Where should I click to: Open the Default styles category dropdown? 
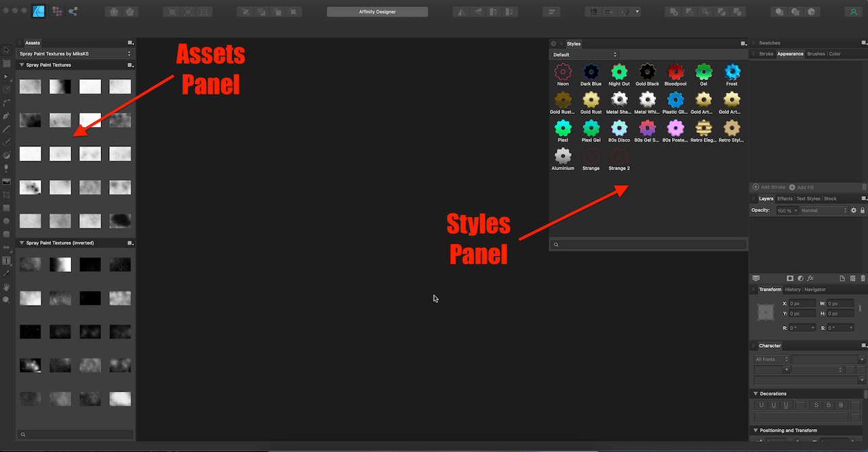coord(584,54)
